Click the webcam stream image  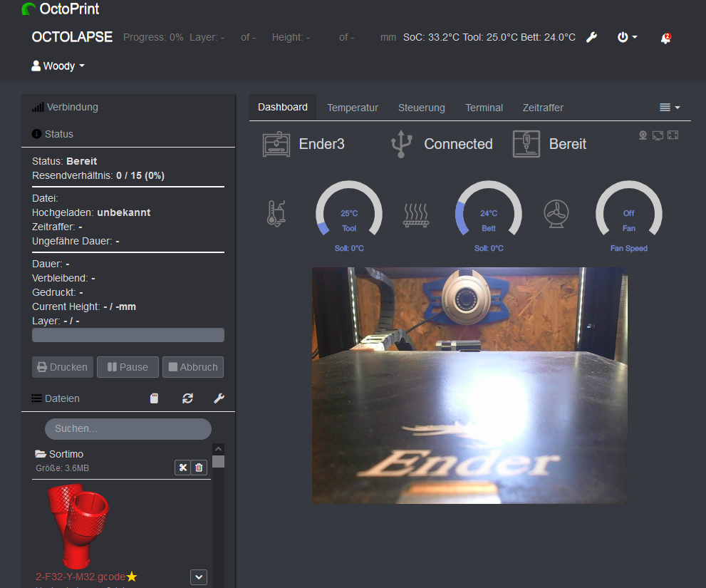tap(469, 386)
